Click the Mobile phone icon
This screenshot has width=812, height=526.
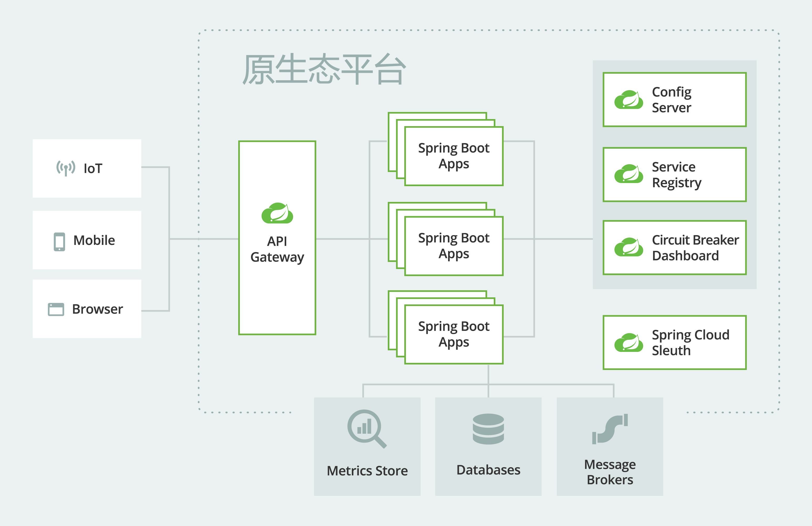coord(59,242)
